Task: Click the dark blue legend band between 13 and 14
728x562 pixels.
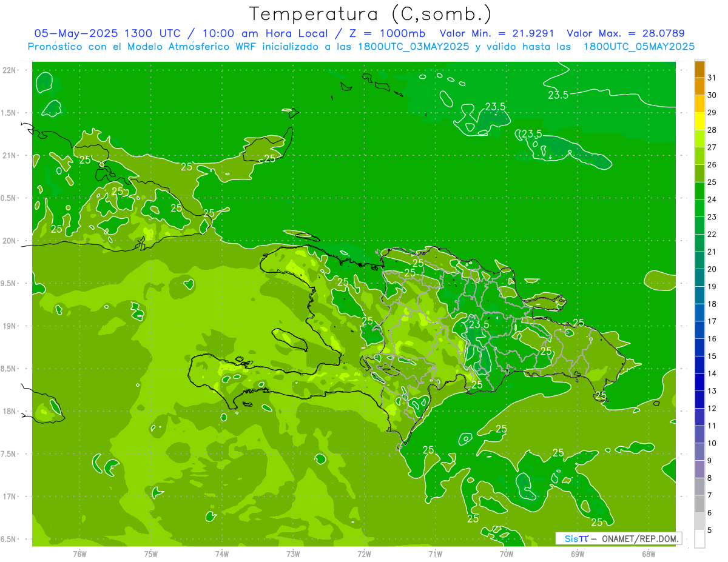Action: pyautogui.click(x=699, y=382)
